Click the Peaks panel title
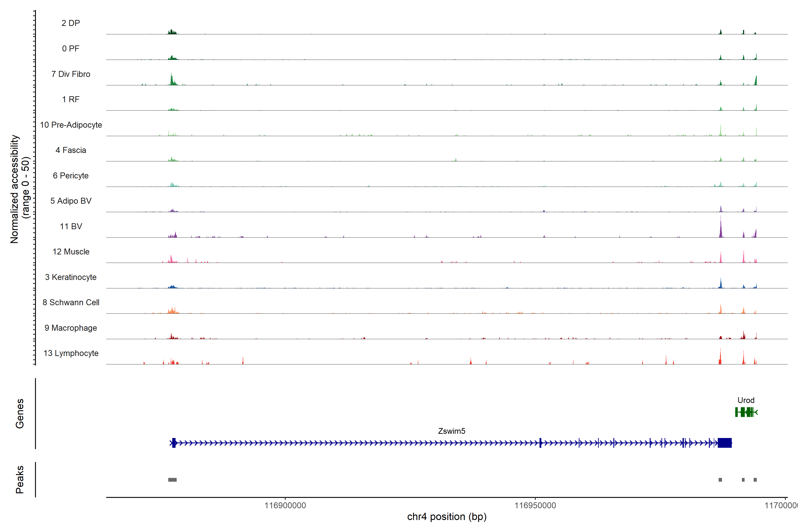The height and width of the screenshot is (532, 798). 20,479
